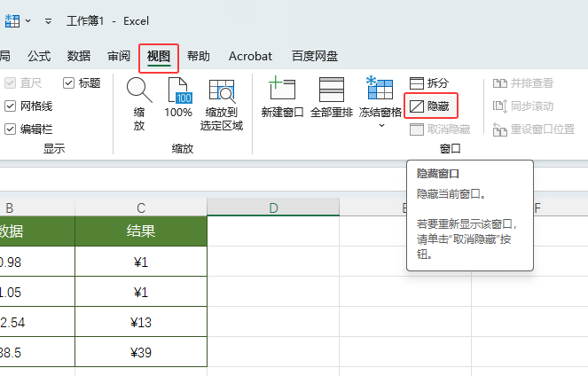
Task: Select column D header
Action: [x=273, y=208]
